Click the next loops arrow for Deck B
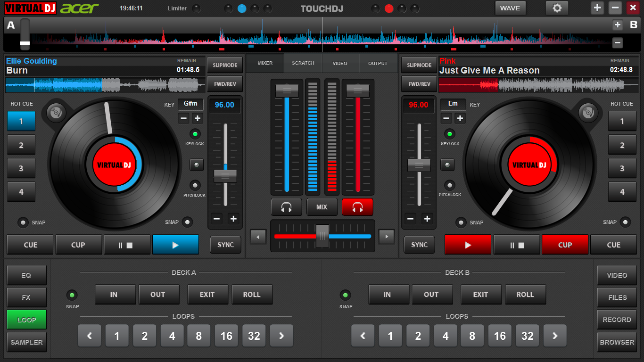Viewport: 644px width, 362px height. click(x=555, y=336)
